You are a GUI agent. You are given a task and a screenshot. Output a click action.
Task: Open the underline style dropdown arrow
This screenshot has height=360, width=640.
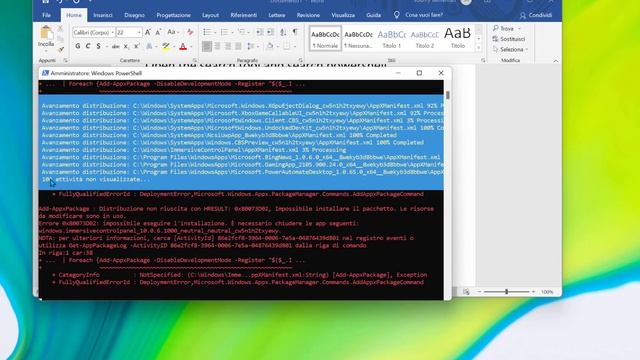pos(106,47)
